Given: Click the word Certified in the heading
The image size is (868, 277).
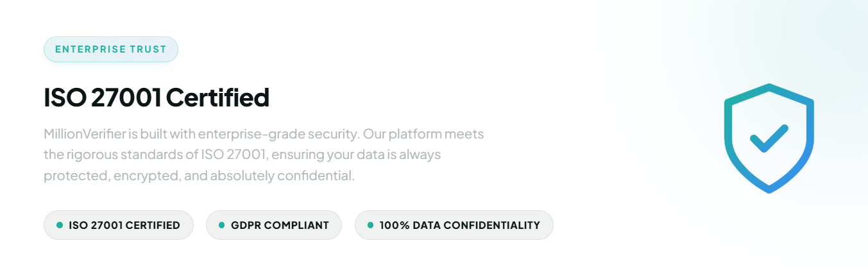Looking at the screenshot, I should pyautogui.click(x=217, y=98).
